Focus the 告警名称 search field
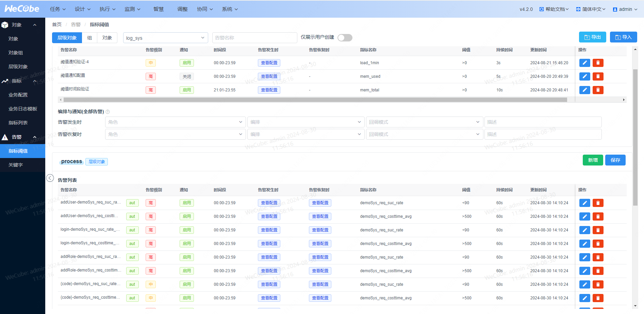Screen dimensions: 644x314 [x=254, y=38]
